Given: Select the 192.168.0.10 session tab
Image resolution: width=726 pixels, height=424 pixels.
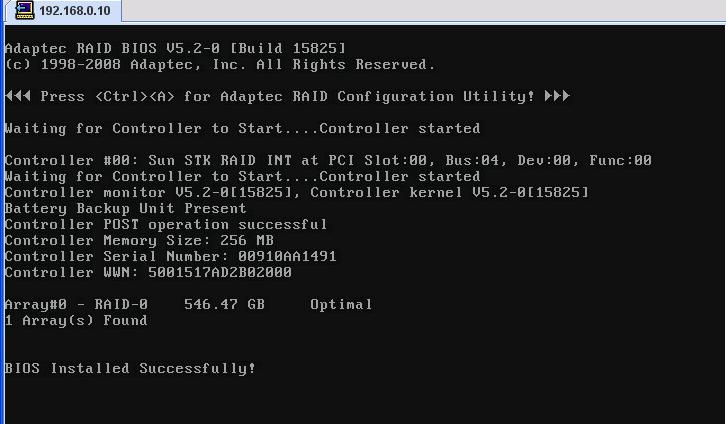Looking at the screenshot, I should [63, 11].
